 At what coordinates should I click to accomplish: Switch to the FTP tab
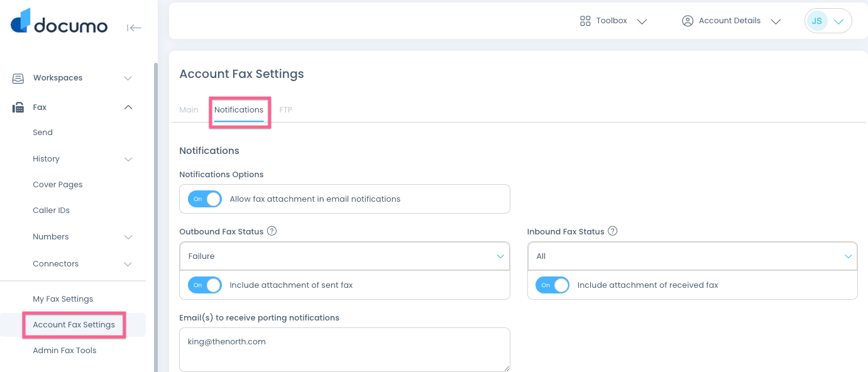pos(285,110)
